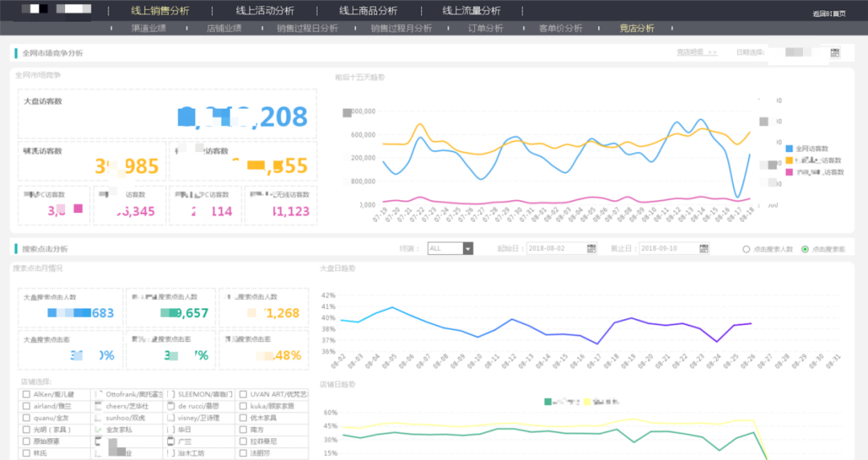Click the 大盘日趋势 chart title
Screen dimensions: 868x460
click(338, 269)
